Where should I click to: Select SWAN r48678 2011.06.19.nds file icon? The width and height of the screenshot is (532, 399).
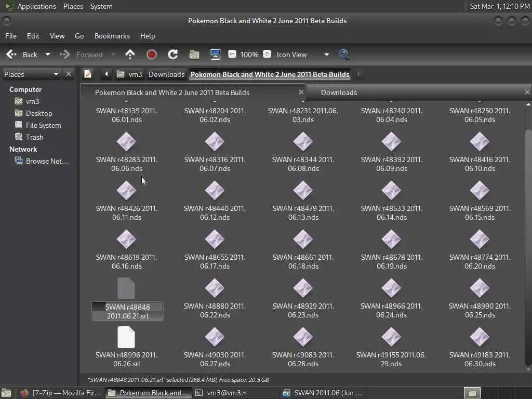click(x=391, y=239)
